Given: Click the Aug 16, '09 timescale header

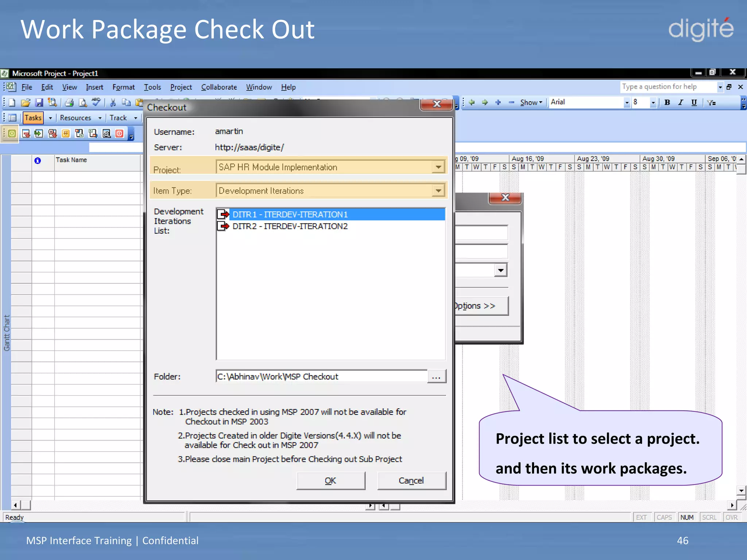Looking at the screenshot, I should [542, 159].
